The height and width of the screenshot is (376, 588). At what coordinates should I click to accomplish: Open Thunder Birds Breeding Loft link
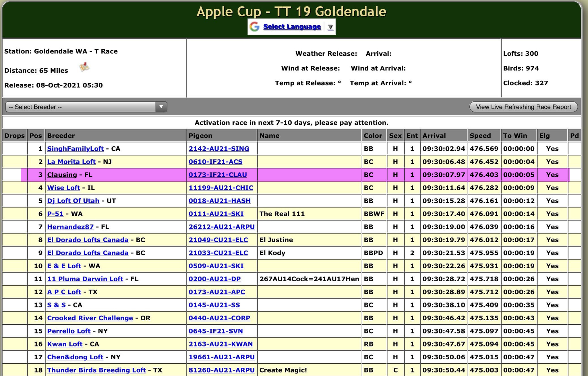click(x=96, y=370)
